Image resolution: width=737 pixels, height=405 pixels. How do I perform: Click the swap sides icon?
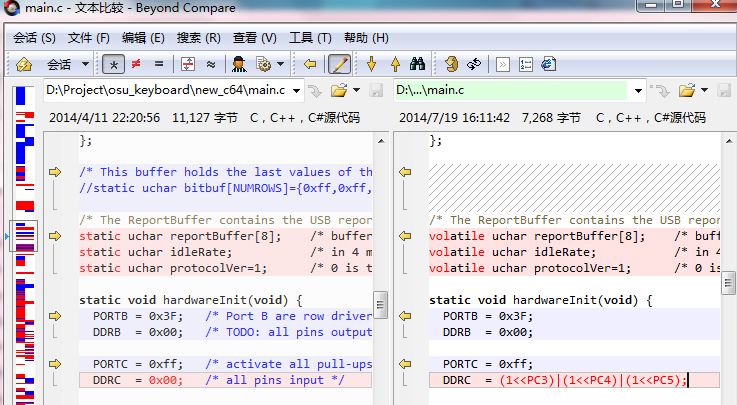[x=475, y=64]
